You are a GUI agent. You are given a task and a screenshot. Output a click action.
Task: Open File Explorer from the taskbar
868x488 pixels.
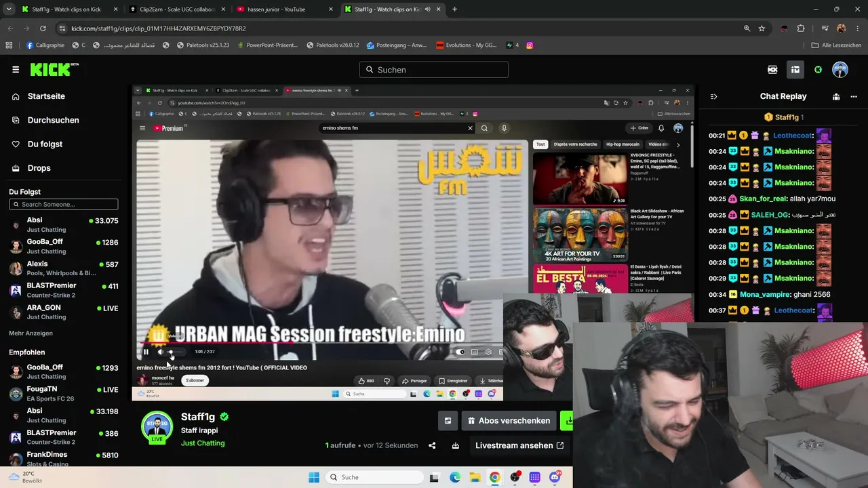(x=475, y=477)
